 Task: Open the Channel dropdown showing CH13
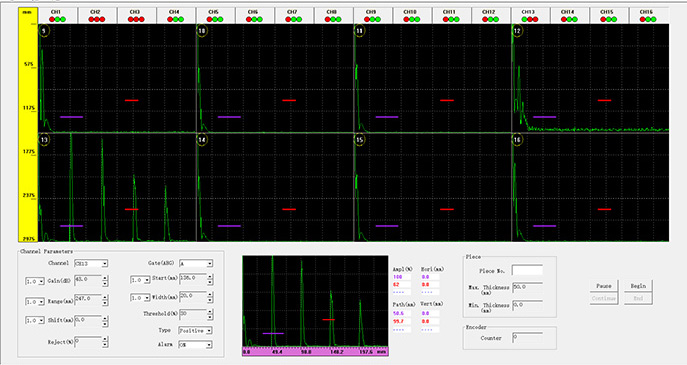[x=91, y=263]
